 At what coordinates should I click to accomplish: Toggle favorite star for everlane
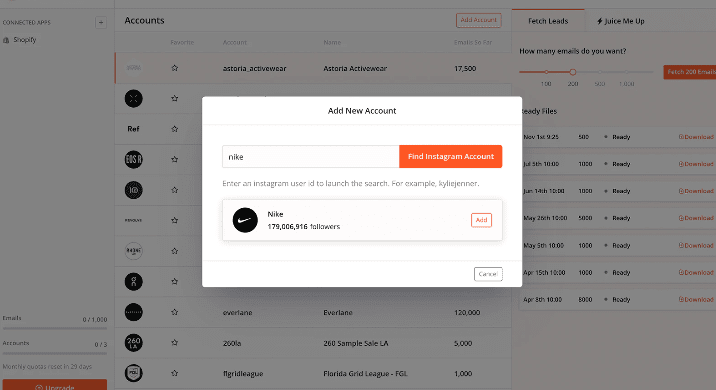[174, 312]
